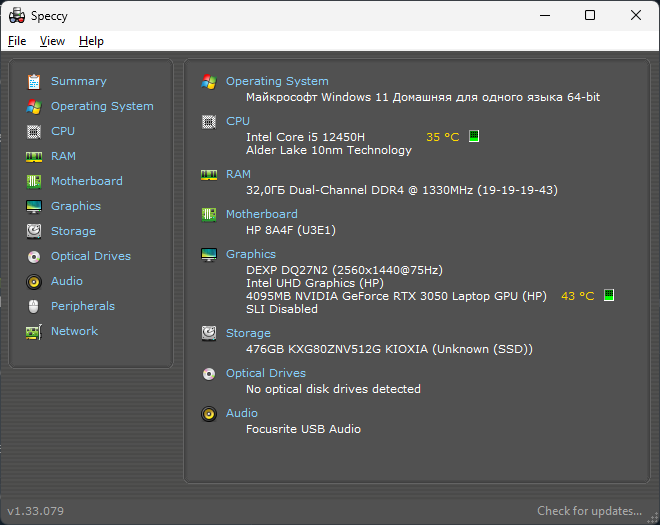Screen dimensions: 660x525
Task: Open the Graphics heading in summary panel
Action: click(251, 254)
